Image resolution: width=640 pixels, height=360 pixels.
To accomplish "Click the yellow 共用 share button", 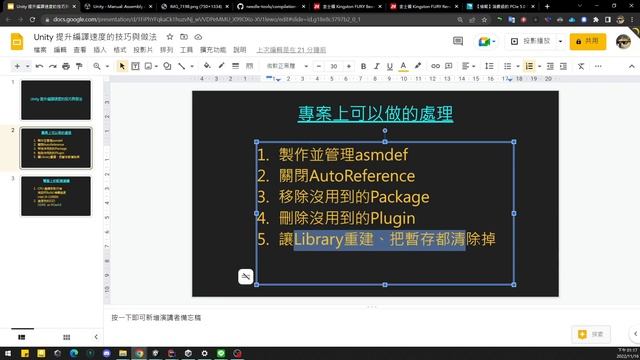I will point(588,41).
